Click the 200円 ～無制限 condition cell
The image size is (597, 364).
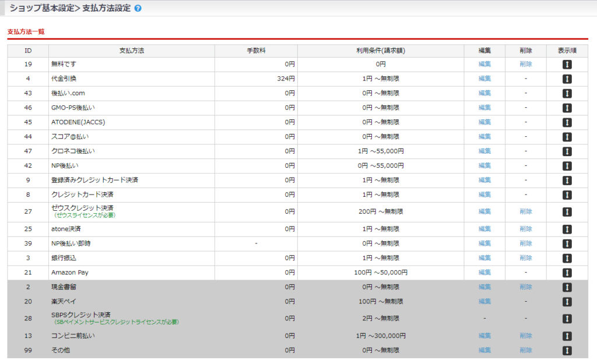tap(381, 211)
